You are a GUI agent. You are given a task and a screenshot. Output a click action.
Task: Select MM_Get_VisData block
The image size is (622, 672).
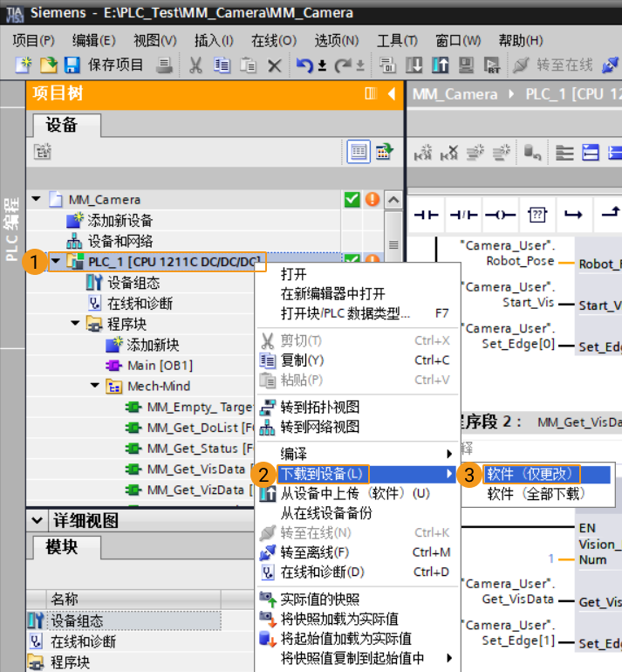(196, 469)
